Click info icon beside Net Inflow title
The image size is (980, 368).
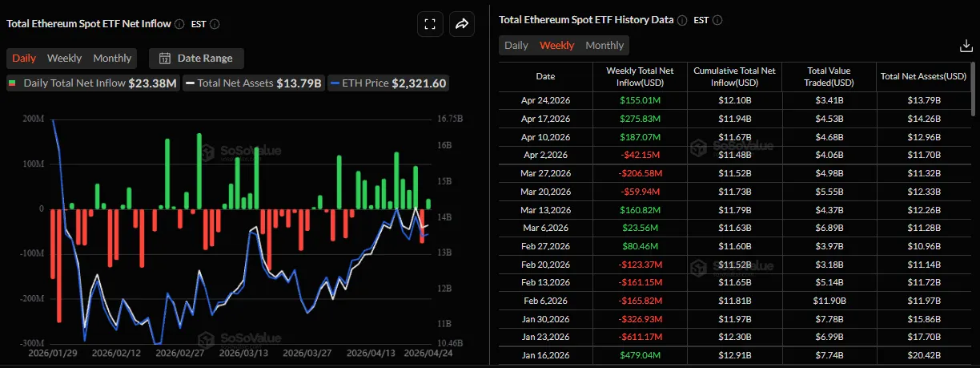point(179,24)
